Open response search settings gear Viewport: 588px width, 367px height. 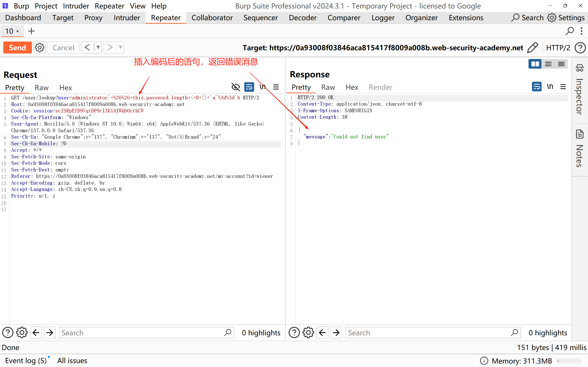click(x=308, y=333)
